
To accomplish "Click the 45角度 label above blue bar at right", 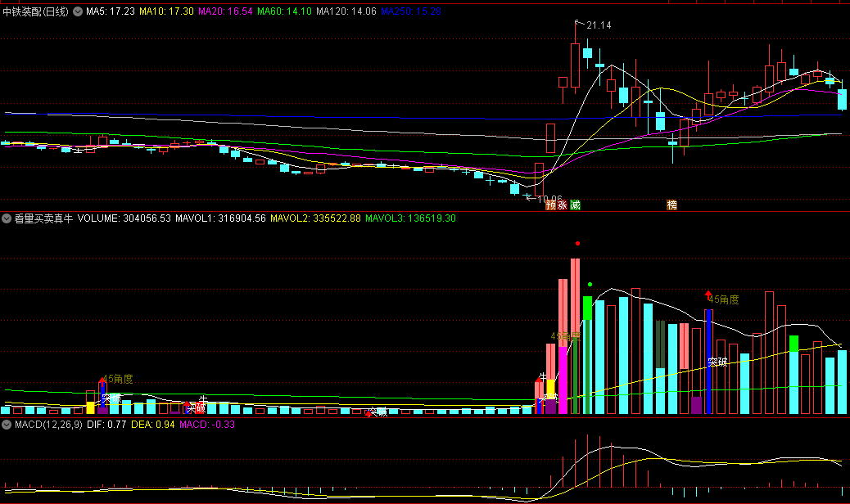I will click(x=724, y=299).
